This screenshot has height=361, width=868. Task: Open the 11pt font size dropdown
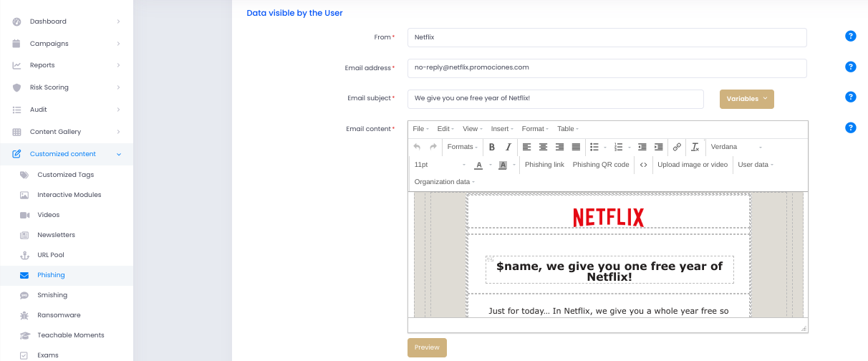pos(440,165)
